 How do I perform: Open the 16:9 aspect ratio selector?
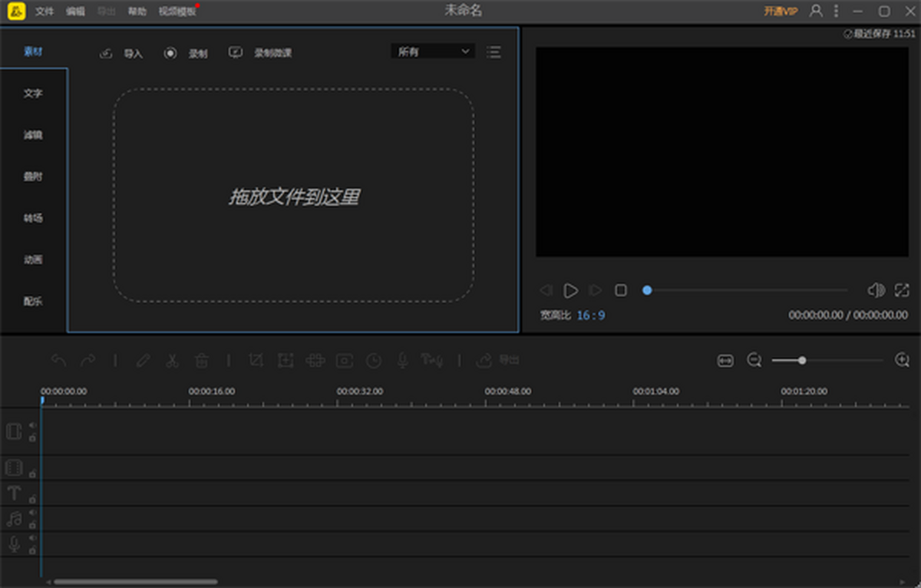(x=589, y=315)
